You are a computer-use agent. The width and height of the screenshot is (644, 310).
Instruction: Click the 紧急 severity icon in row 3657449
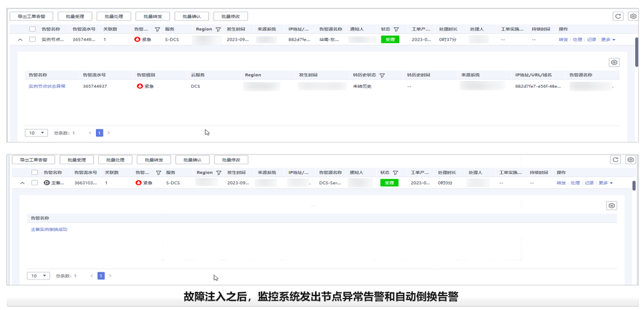click(138, 40)
